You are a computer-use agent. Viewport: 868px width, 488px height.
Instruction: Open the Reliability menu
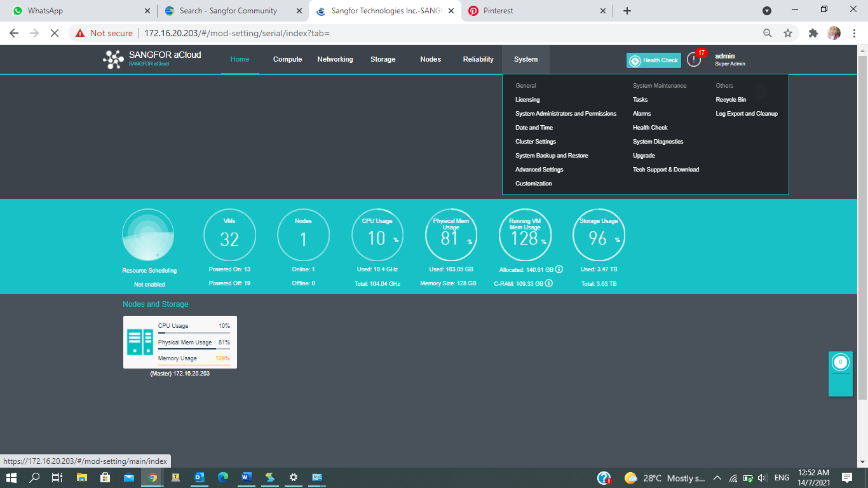pos(478,59)
